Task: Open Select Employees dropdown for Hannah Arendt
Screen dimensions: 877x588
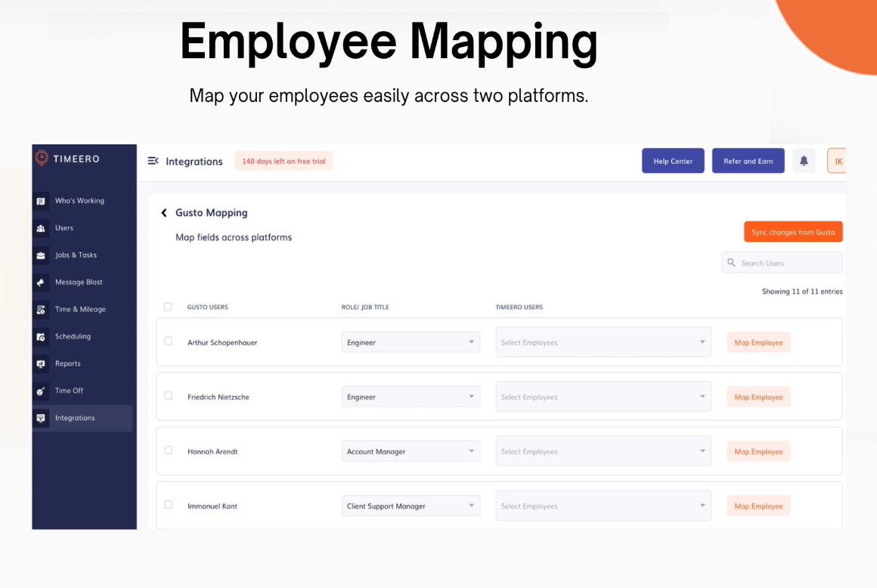Action: (x=603, y=451)
